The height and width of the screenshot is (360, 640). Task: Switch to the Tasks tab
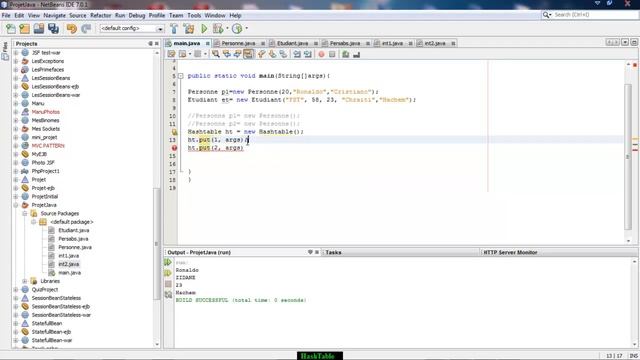[x=333, y=253]
